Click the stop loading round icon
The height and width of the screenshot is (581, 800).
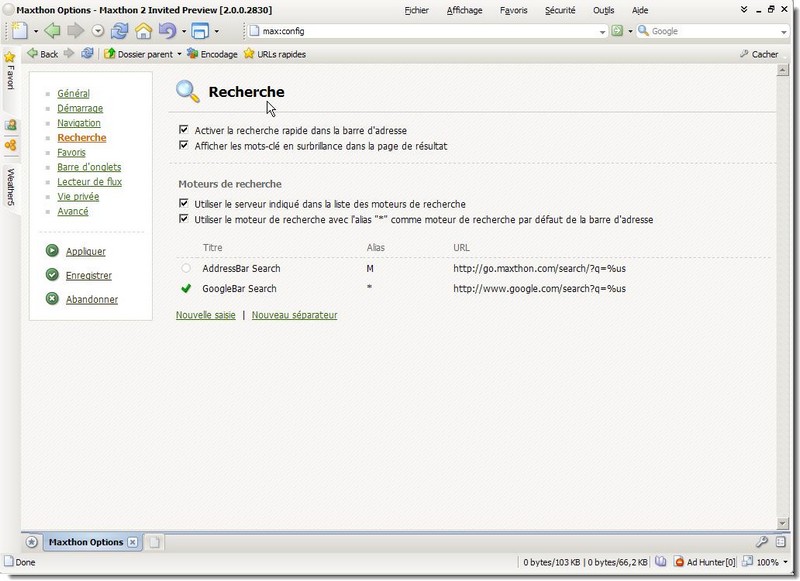(x=97, y=31)
